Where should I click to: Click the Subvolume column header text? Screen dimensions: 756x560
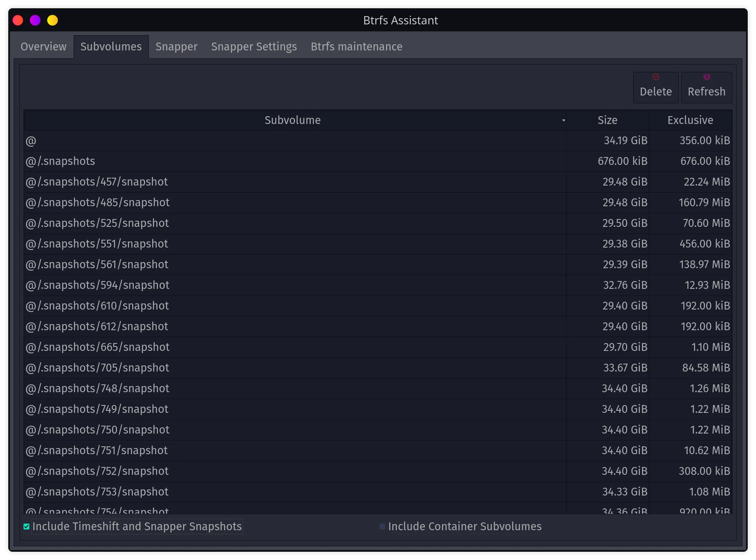click(x=293, y=120)
